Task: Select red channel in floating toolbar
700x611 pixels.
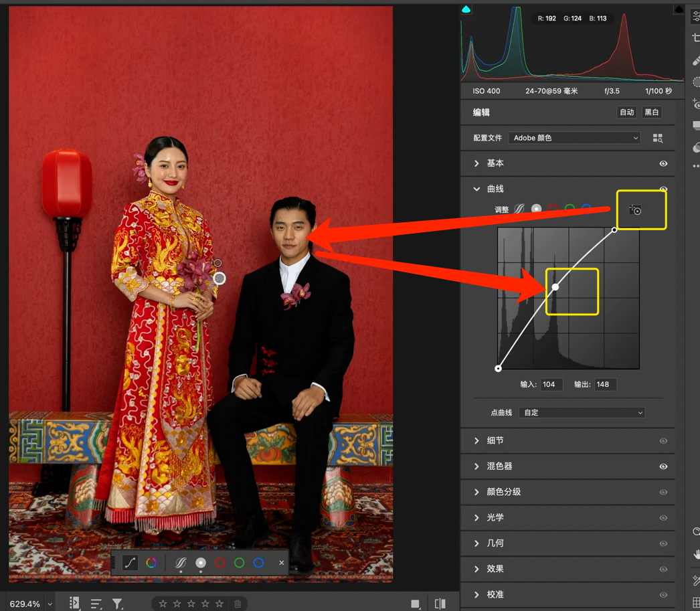Action: coord(220,563)
